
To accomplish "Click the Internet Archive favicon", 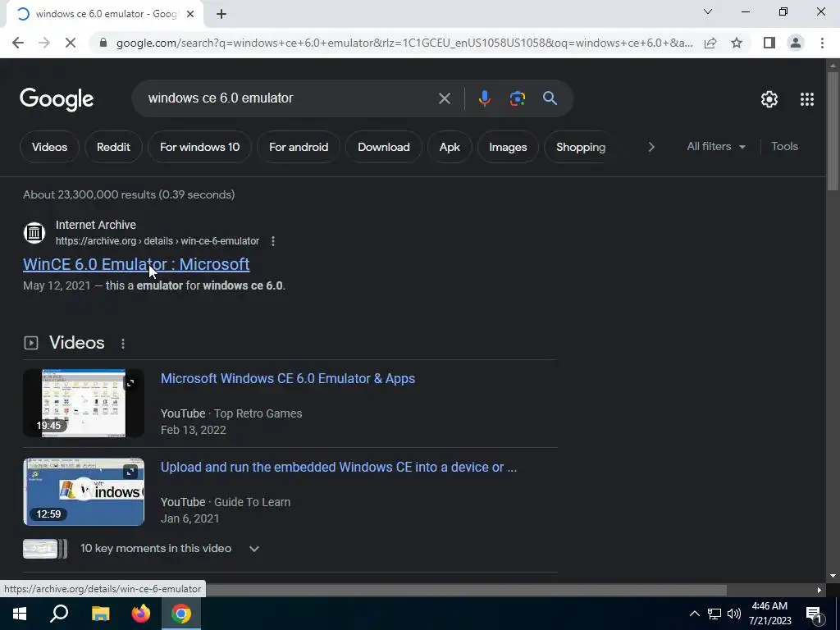I will (34, 233).
